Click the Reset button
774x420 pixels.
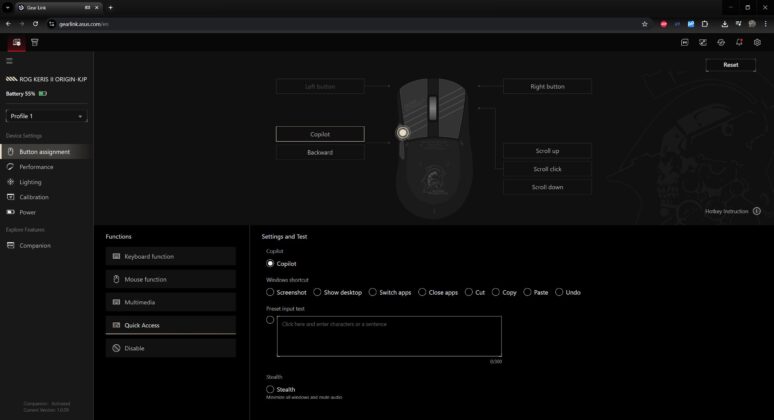pyautogui.click(x=731, y=65)
